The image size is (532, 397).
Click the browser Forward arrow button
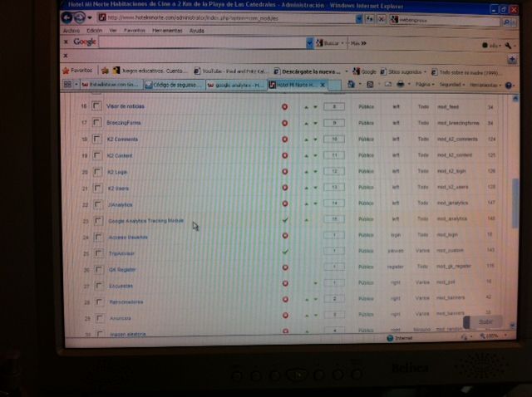pos(80,17)
